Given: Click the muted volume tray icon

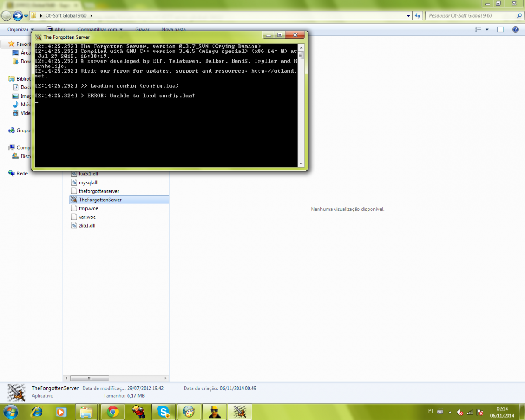Looking at the screenshot, I should 460,412.
